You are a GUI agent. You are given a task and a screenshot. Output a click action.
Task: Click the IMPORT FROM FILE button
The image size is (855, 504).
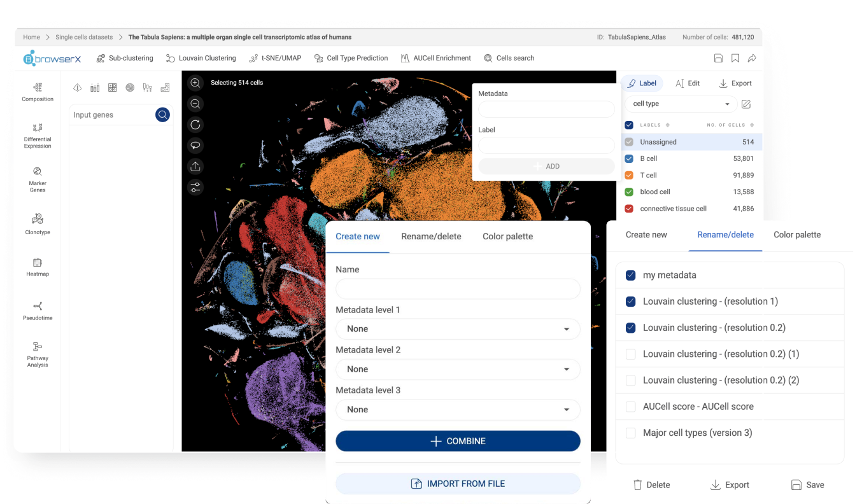point(458,484)
